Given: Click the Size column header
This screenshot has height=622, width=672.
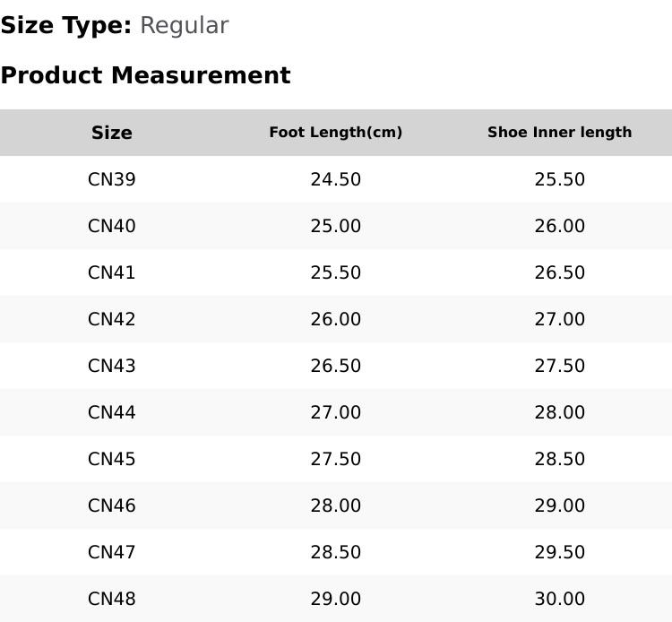Looking at the screenshot, I should pos(111,133).
